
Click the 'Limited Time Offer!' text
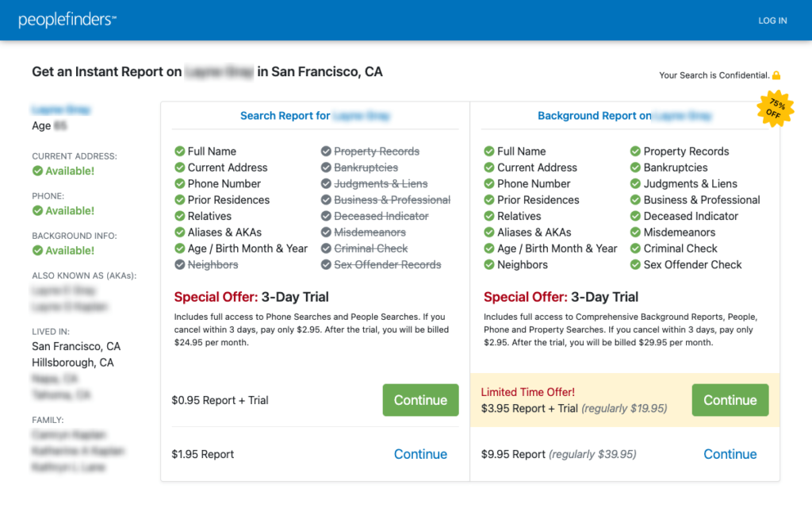(x=527, y=392)
